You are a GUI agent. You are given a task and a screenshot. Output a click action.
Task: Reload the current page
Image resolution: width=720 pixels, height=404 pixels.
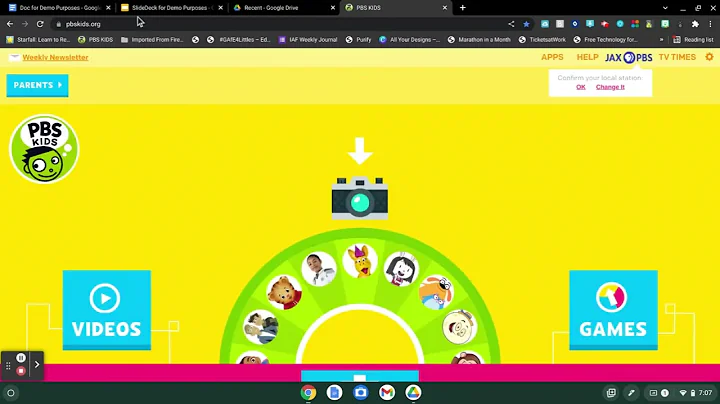tap(40, 24)
